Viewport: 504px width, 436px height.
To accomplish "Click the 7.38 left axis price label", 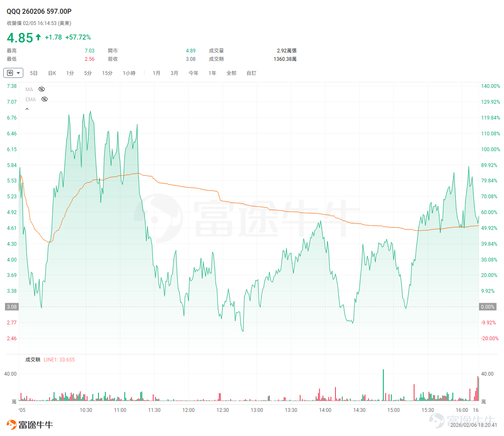I will (12, 86).
